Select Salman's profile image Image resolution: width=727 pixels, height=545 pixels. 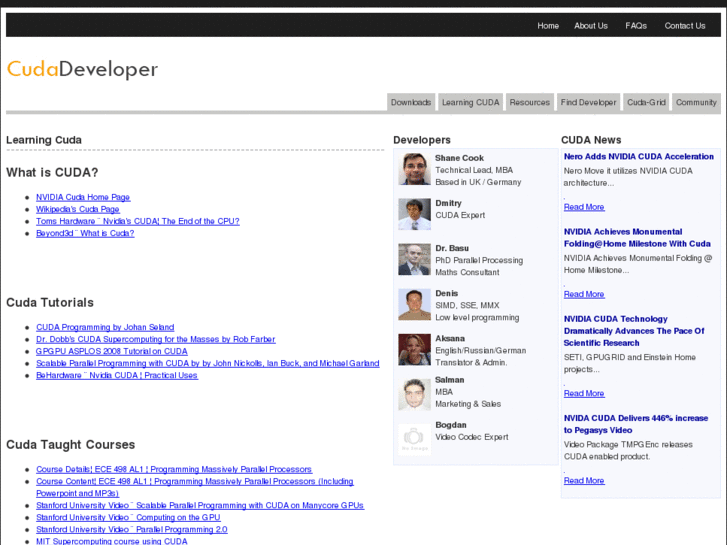pyautogui.click(x=415, y=394)
